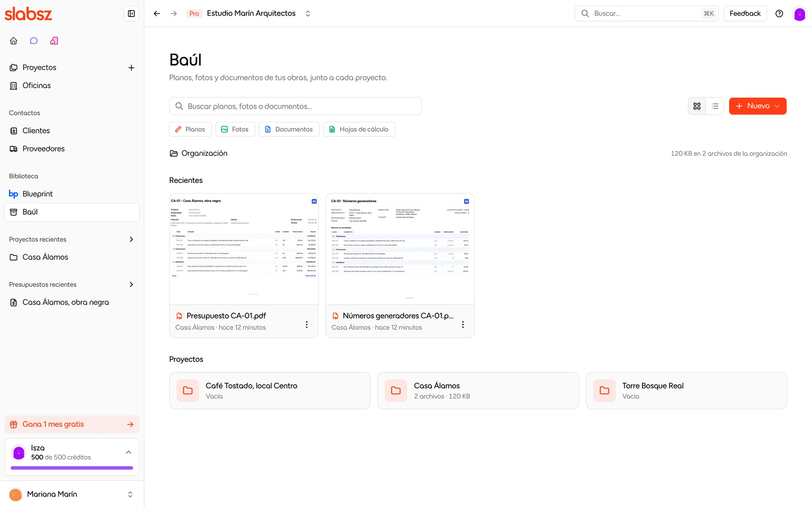Open the help question mark icon
This screenshot has height=508, width=812.
click(x=779, y=14)
